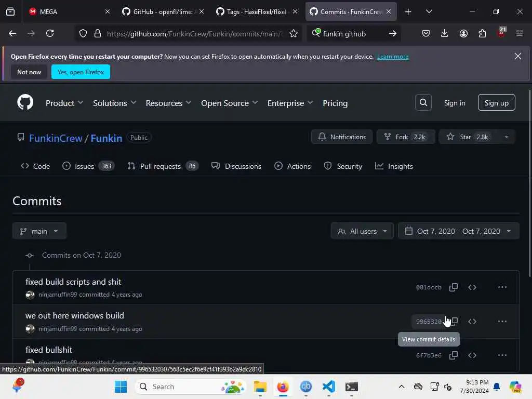Dismiss the Firefox startup notification bar
This screenshot has height=399, width=532.
(518, 56)
